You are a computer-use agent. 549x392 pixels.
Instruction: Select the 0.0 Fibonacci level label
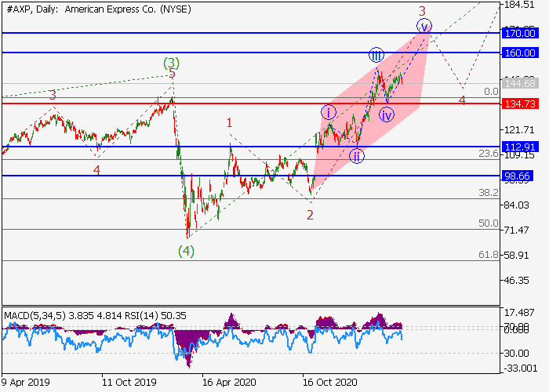(491, 92)
